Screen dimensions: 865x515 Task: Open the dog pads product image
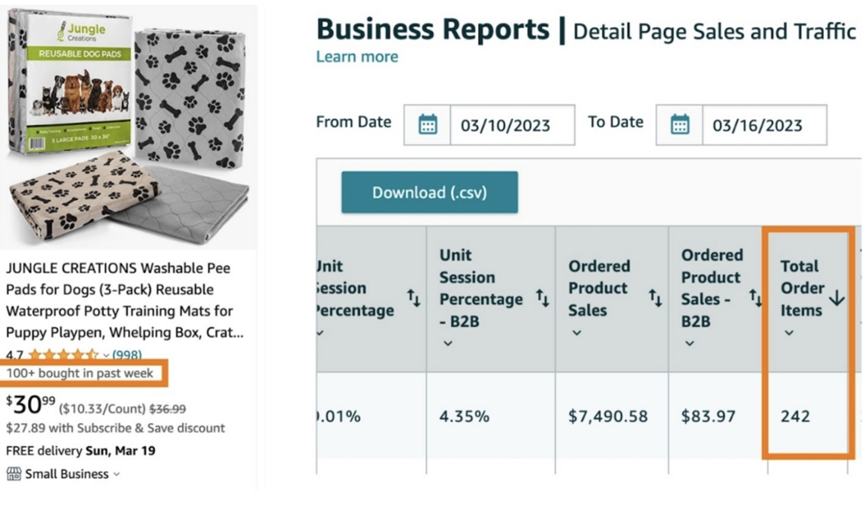click(129, 127)
